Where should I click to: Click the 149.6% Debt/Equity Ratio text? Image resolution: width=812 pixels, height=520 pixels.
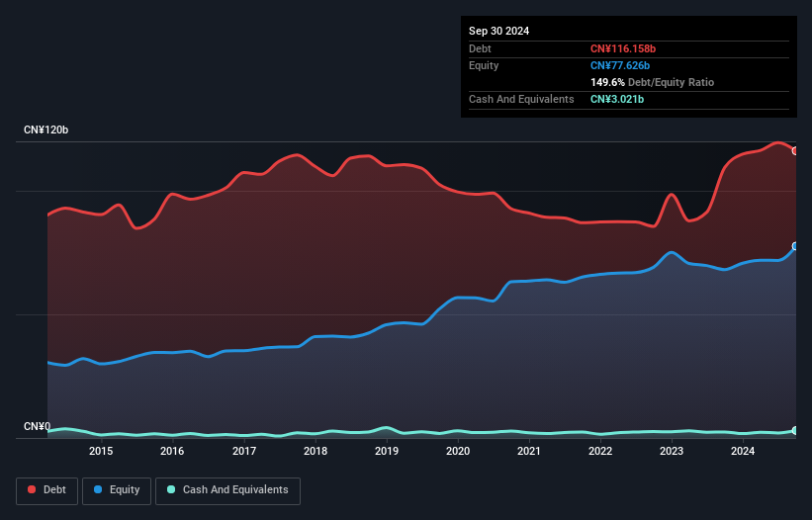[652, 82]
